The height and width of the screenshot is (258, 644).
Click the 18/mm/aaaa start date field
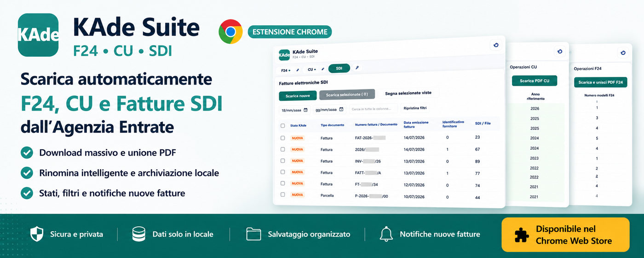click(x=294, y=110)
